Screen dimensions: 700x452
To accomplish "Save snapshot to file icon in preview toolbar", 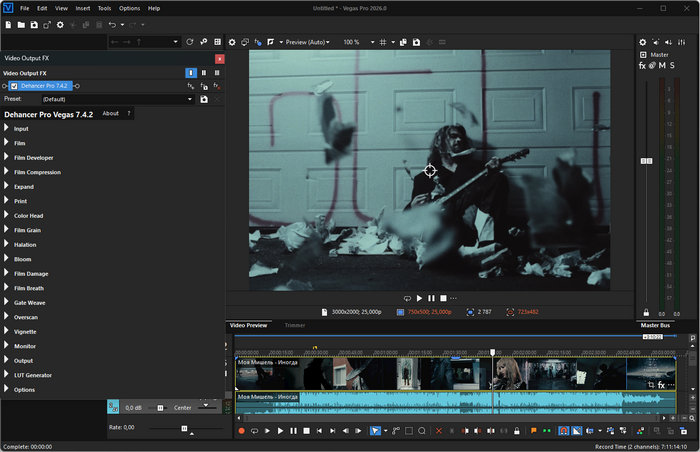I will pyautogui.click(x=416, y=42).
